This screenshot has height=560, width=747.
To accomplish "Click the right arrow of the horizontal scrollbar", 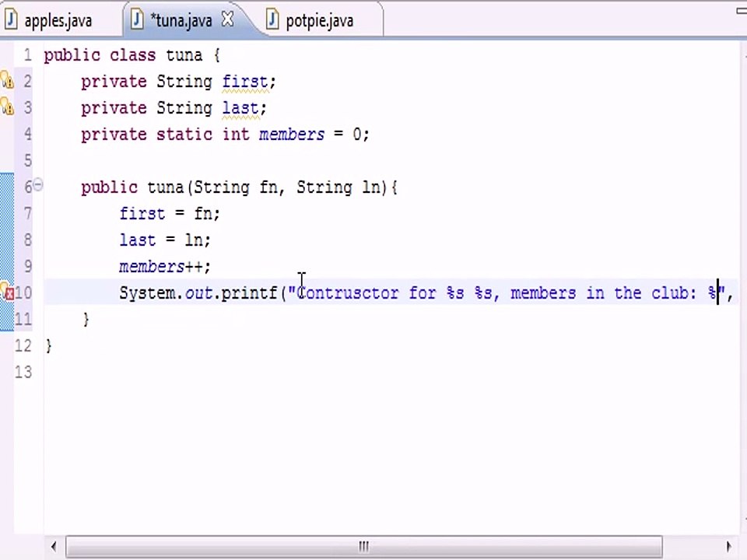I will coord(728,547).
